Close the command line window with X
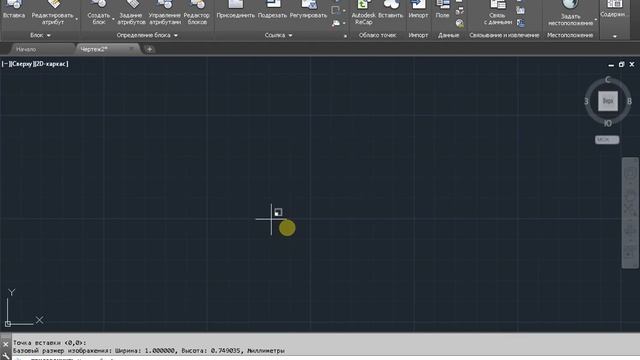Image resolution: width=640 pixels, height=360 pixels. [x=5, y=344]
